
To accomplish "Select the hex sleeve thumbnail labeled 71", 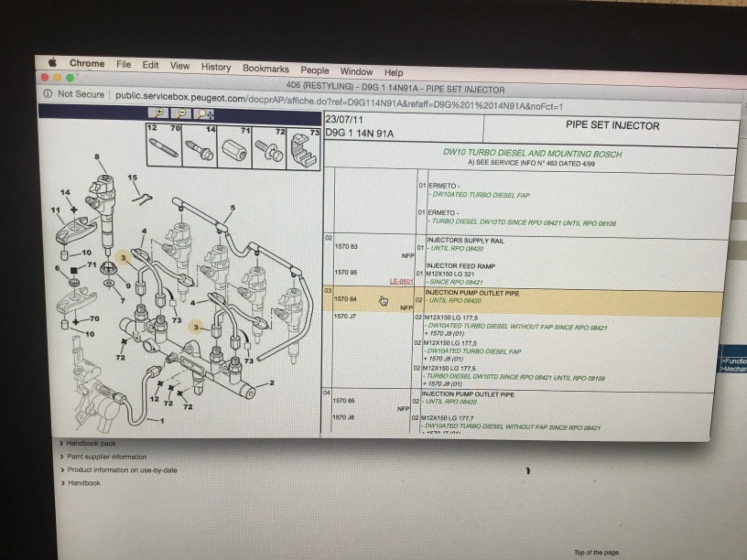I will pyautogui.click(x=234, y=147).
